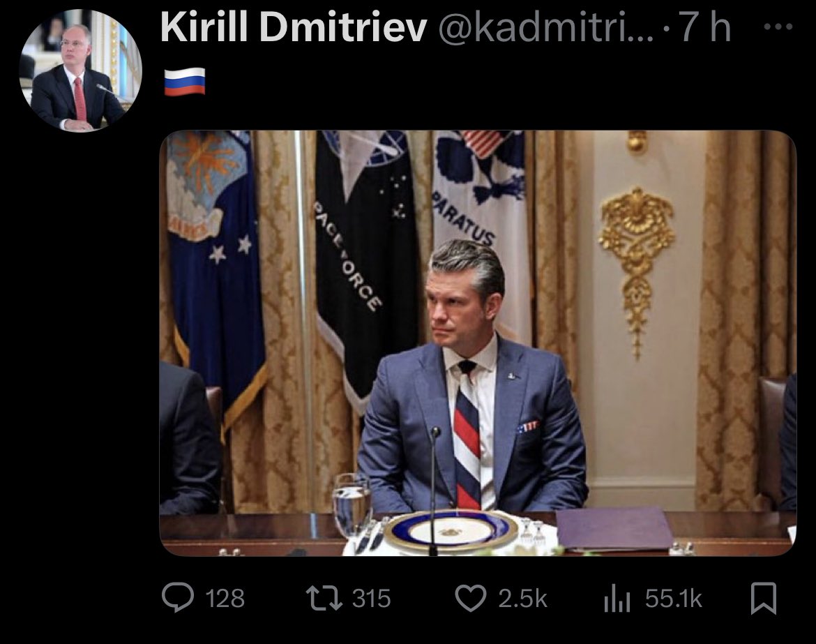Viewport: 816px width, 644px height.
Task: Open the post via the 7 h timestamp
Action: pyautogui.click(x=704, y=29)
